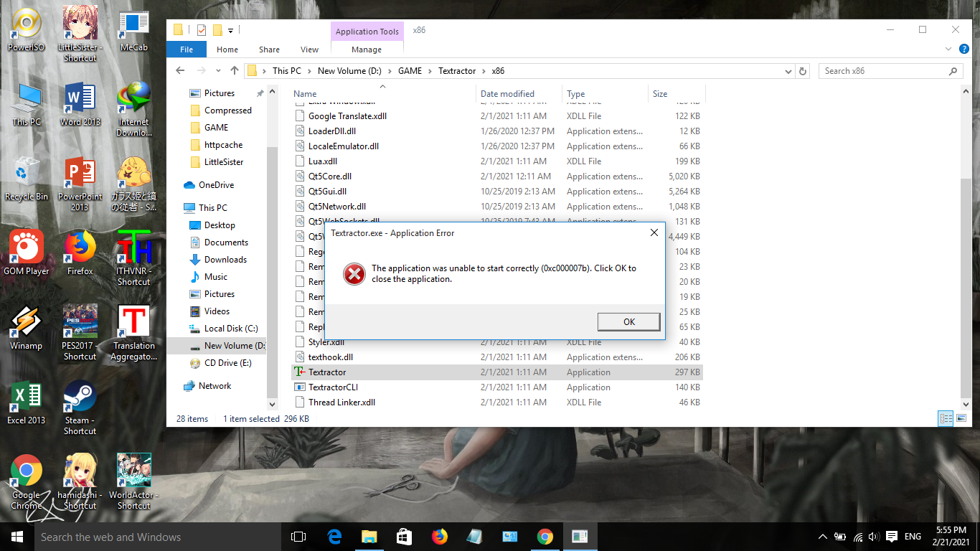Switch to large thumbnails using status bar toggle

click(960, 418)
